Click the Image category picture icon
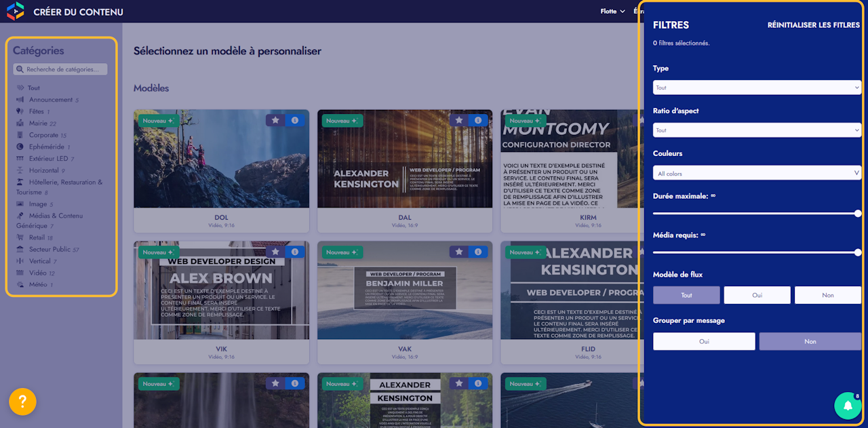Viewport: 868px width, 428px height. coord(20,203)
